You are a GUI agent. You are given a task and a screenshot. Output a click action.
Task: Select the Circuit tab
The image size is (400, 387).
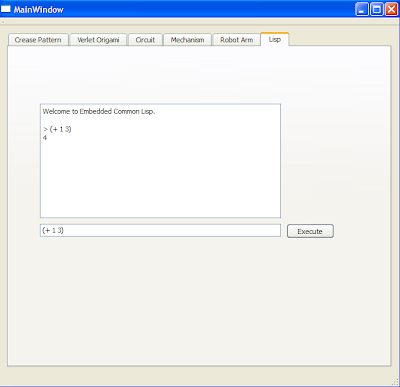(x=145, y=40)
